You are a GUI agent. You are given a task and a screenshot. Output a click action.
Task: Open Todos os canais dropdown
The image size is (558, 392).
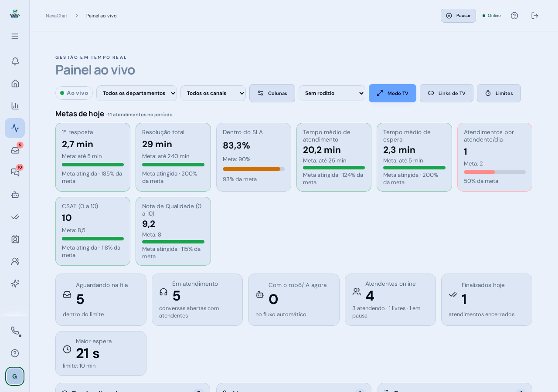[x=213, y=93]
